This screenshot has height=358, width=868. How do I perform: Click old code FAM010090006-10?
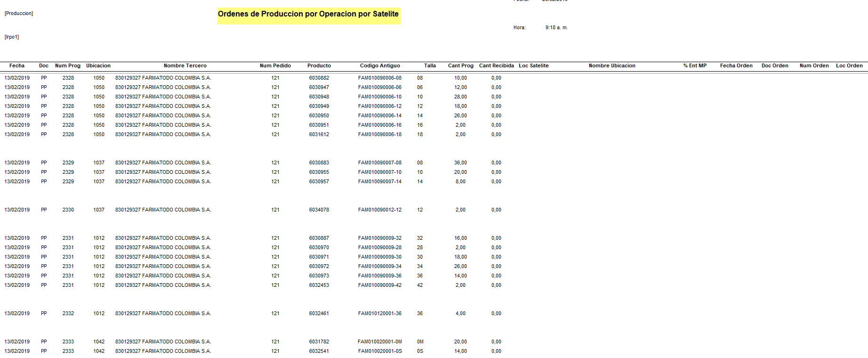pyautogui.click(x=380, y=97)
